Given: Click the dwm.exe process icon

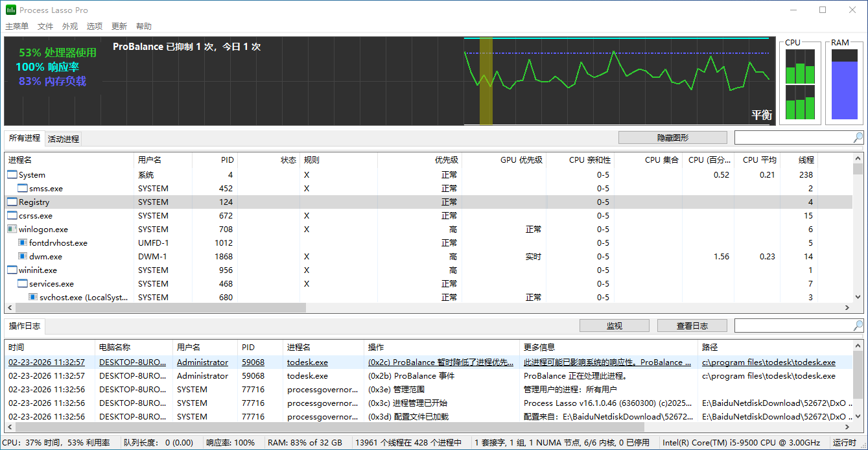Looking at the screenshot, I should 23,257.
